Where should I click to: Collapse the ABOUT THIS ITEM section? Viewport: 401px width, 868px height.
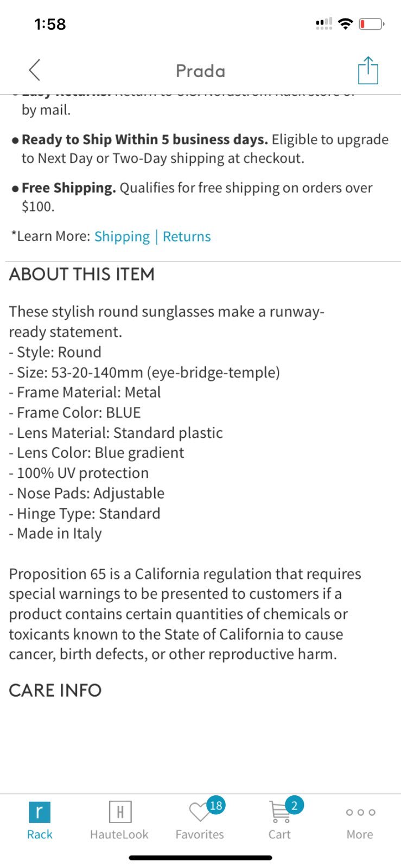82,274
